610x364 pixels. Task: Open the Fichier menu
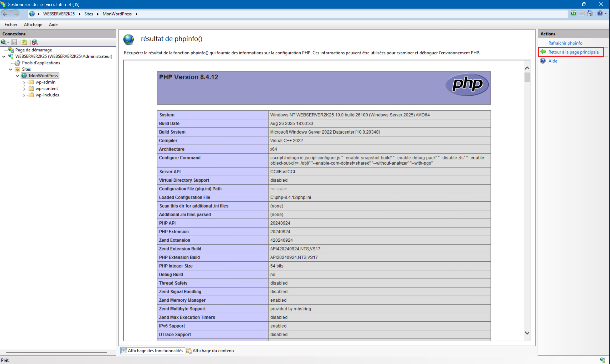(11, 25)
